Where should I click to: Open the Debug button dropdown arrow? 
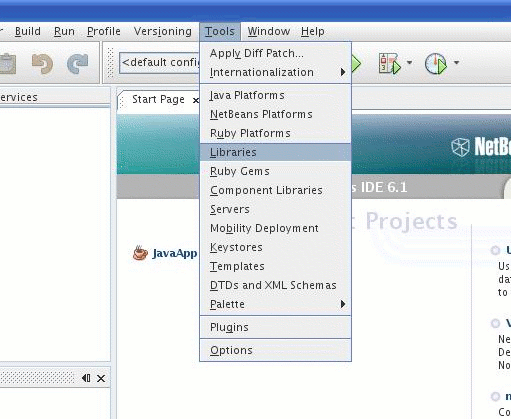click(x=409, y=62)
